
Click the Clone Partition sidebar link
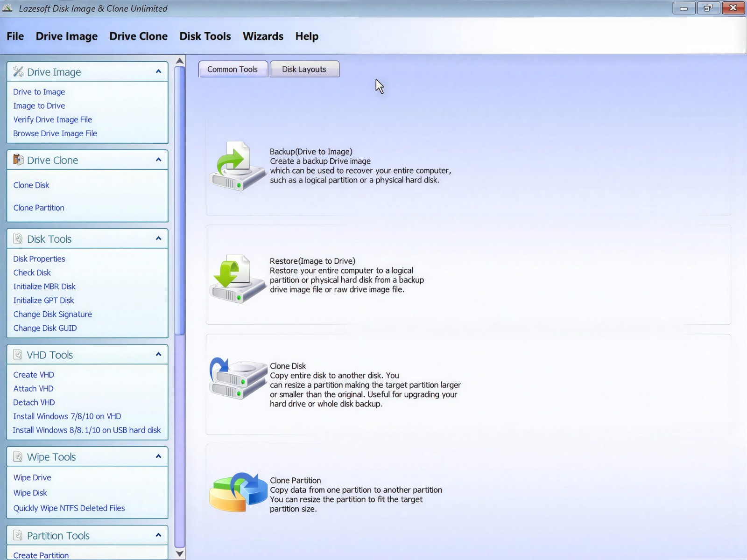39,208
